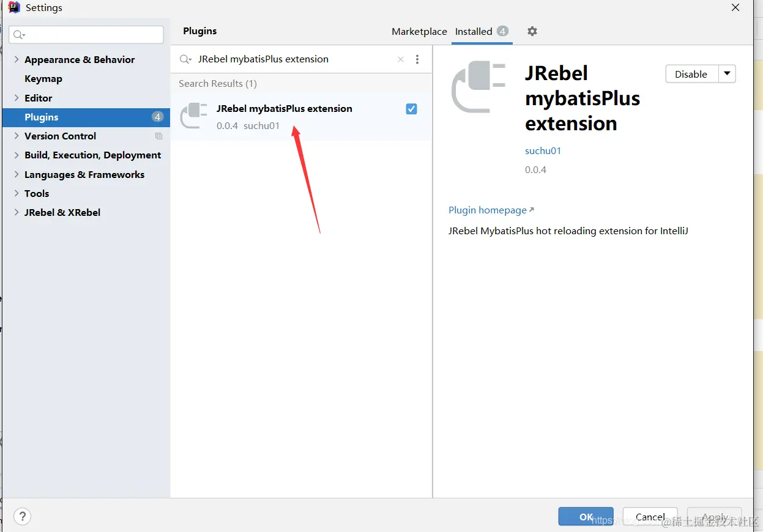Image resolution: width=763 pixels, height=532 pixels.
Task: Click the Apply button
Action: [x=714, y=517]
